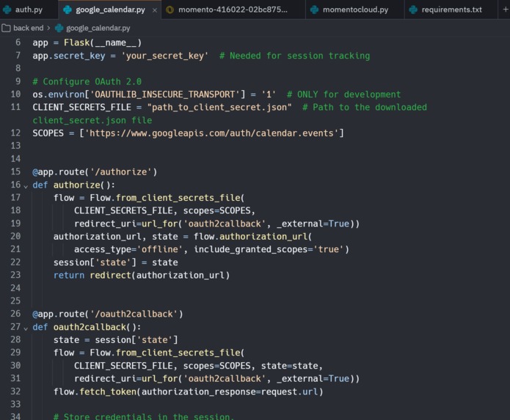Click the file icon on requirements.txt tab

point(413,10)
